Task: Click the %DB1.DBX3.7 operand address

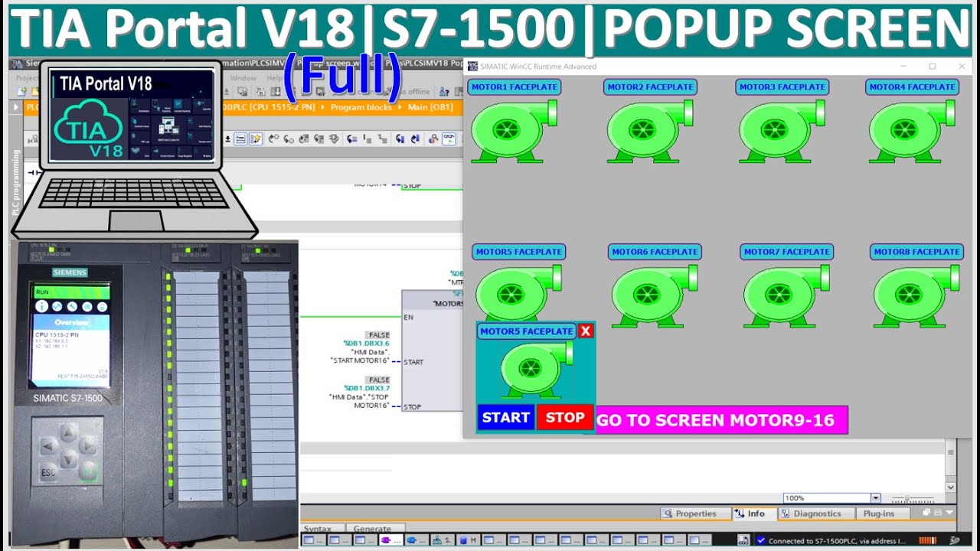Action: [367, 388]
